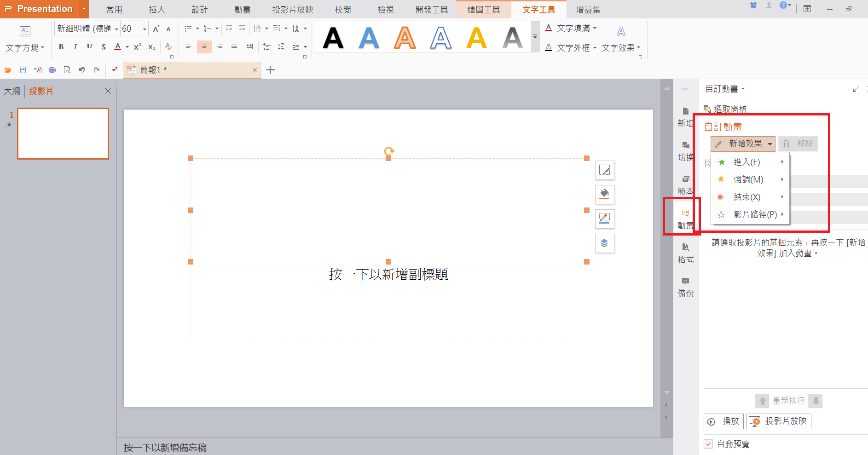Toggle bold text formatting
The height and width of the screenshot is (455, 868).
pyautogui.click(x=61, y=47)
